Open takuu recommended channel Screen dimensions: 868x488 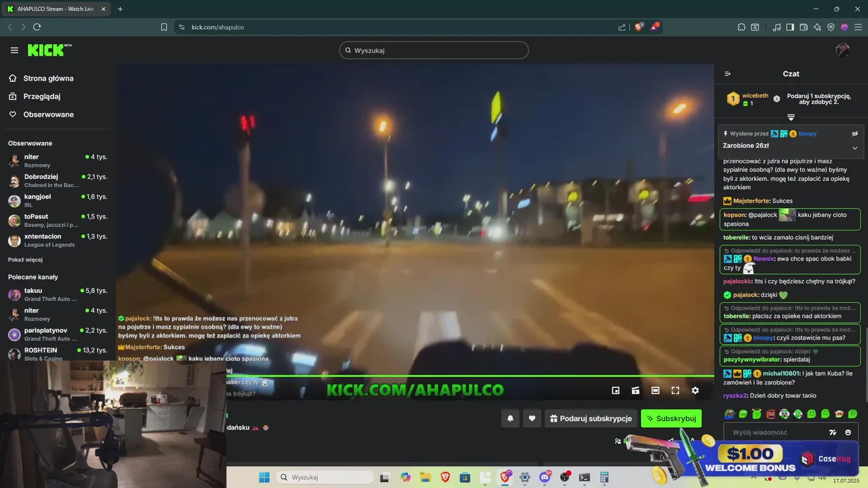click(x=57, y=294)
